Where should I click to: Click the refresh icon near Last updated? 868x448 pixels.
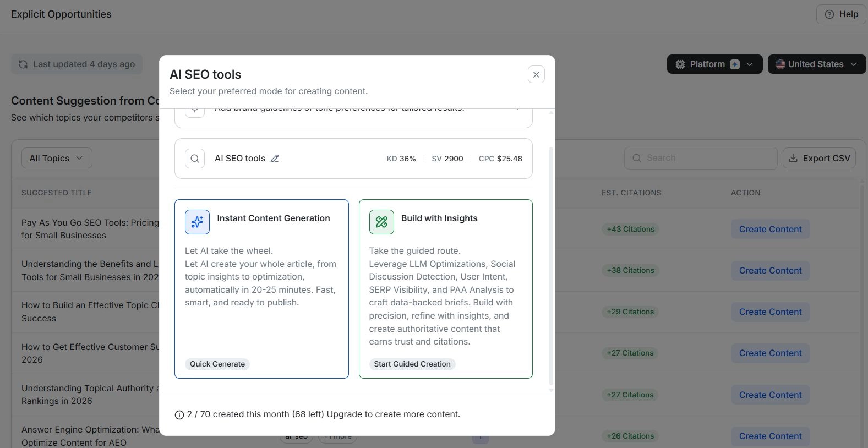(23, 64)
